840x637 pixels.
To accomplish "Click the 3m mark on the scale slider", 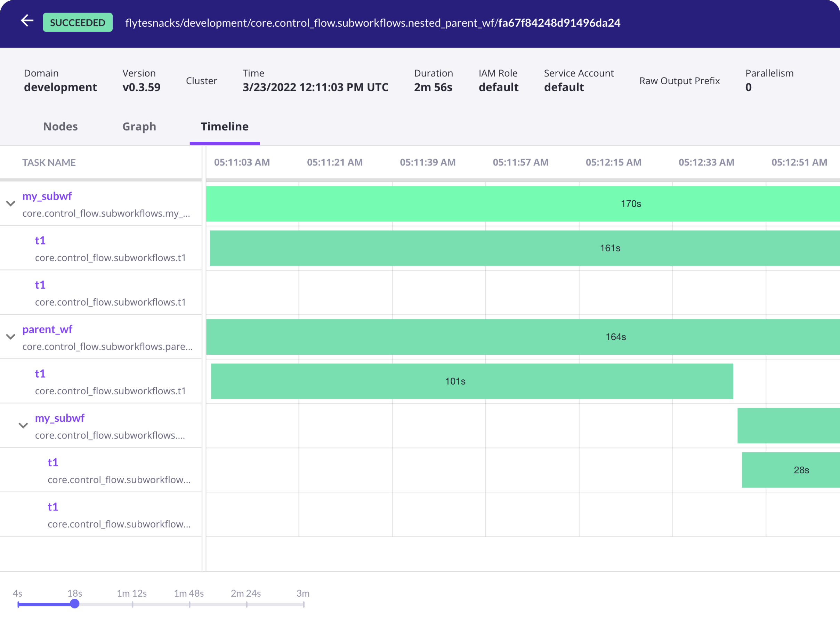I will (x=304, y=604).
